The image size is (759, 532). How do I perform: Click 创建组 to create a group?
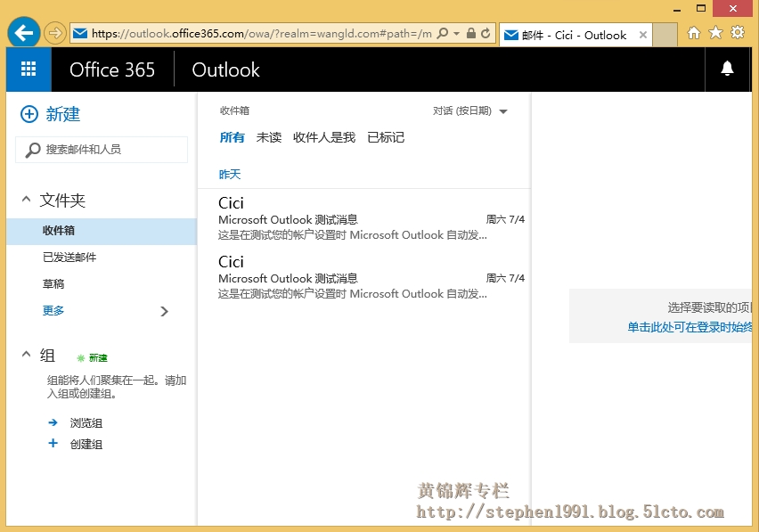pos(86,445)
